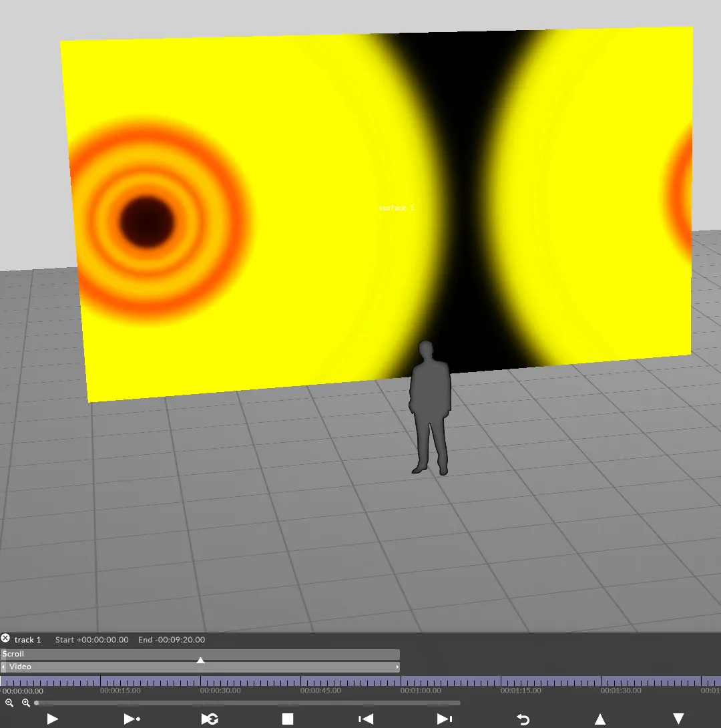
Task: Click the Scroll slider triangle handle
Action: click(x=200, y=659)
